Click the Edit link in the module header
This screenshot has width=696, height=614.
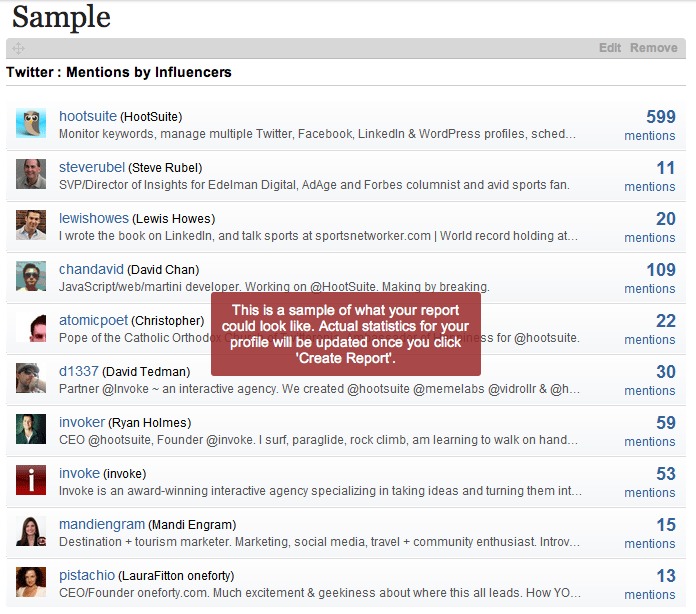click(x=609, y=48)
